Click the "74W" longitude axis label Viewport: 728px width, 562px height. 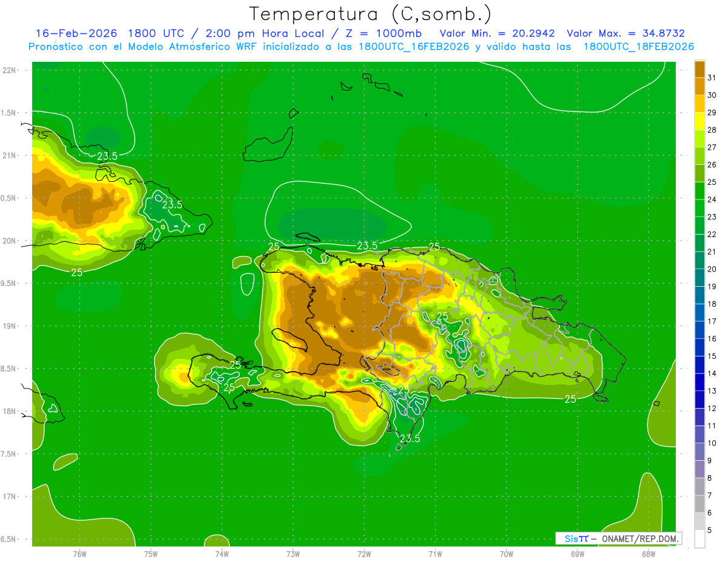(221, 554)
